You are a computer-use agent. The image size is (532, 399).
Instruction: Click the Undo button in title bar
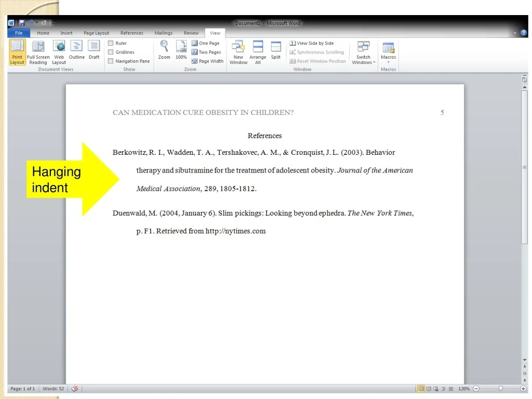[31, 23]
